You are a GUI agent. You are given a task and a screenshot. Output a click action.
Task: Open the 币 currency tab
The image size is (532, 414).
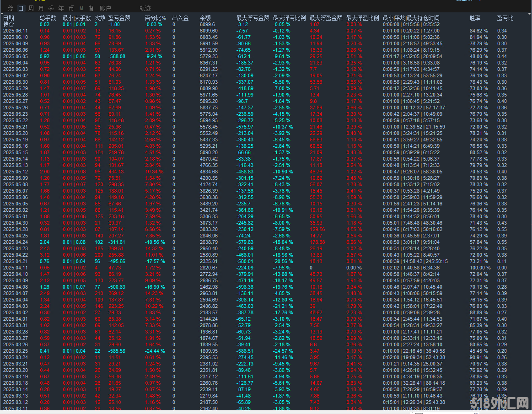[71, 8]
